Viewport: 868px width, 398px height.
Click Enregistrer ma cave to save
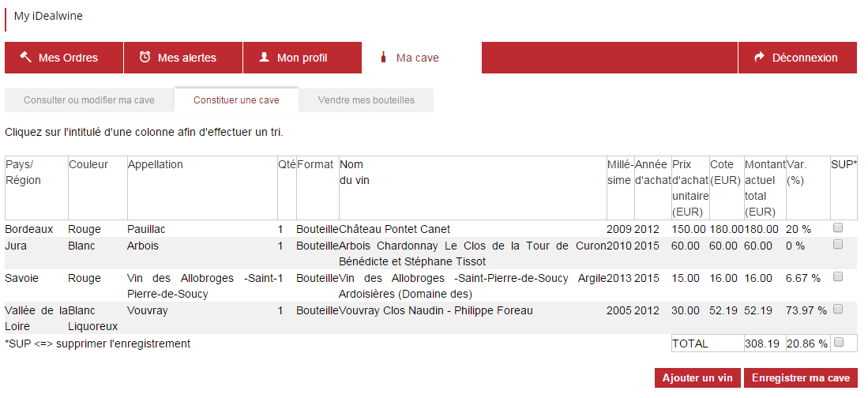pyautogui.click(x=800, y=378)
